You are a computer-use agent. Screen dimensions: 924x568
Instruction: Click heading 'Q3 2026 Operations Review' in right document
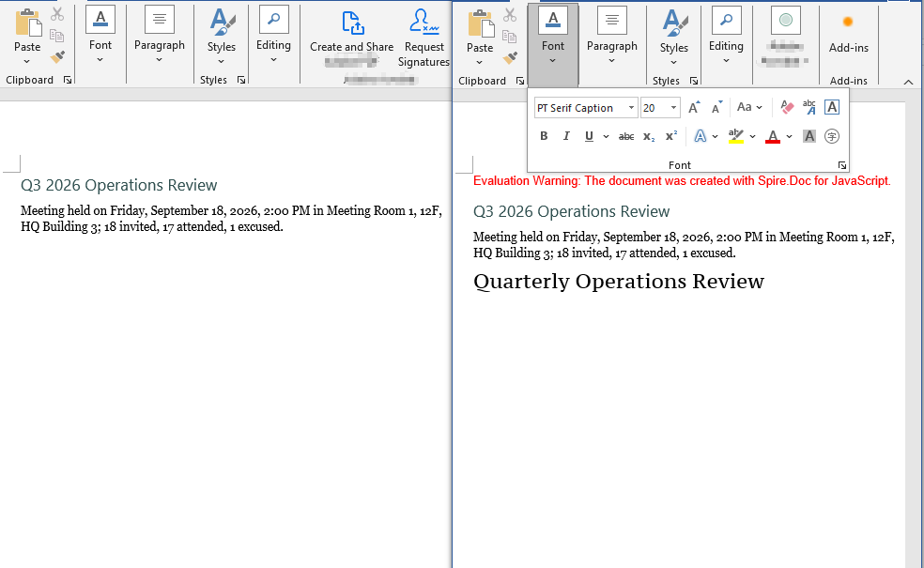pyautogui.click(x=571, y=211)
